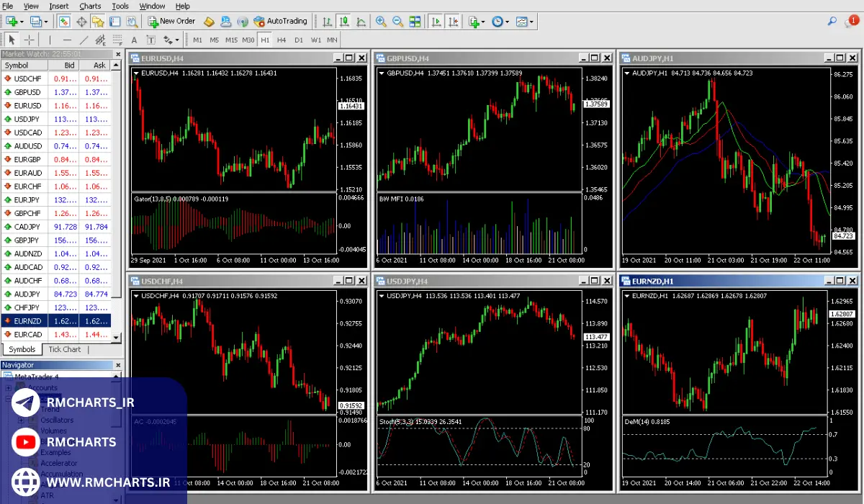Screen dimensions: 864x504
Task: Click the Tile Windows grid icon
Action: 415,22
